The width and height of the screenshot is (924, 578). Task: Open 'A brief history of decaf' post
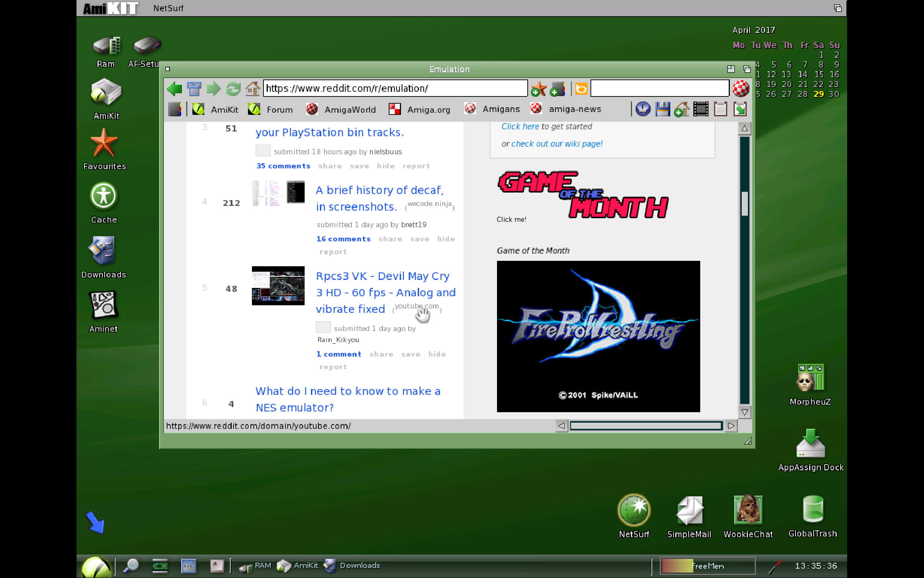tap(380, 198)
